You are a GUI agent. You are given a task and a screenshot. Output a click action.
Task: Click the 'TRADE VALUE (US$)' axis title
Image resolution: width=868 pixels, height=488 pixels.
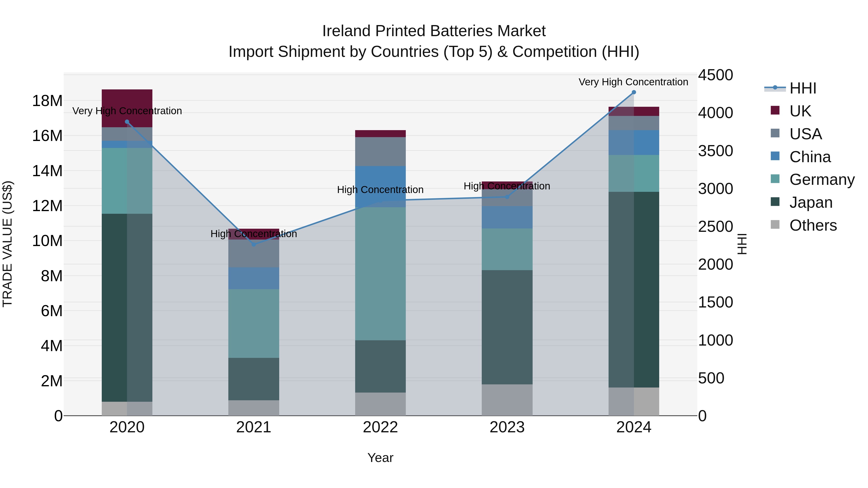pyautogui.click(x=7, y=244)
